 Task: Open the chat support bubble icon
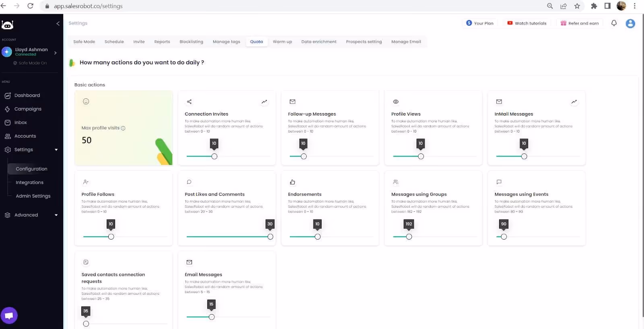9,315
